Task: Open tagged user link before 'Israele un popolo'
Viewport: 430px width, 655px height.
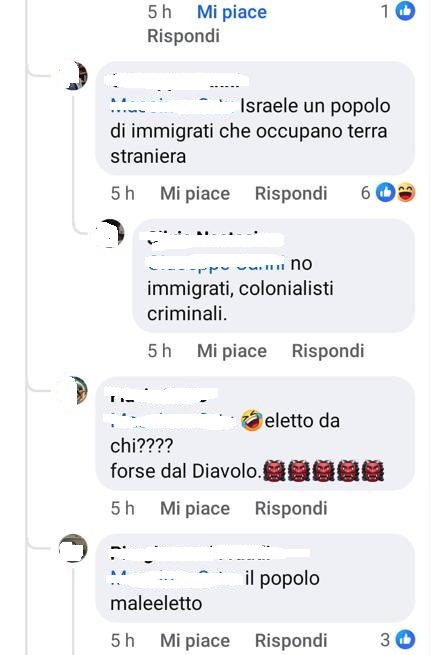Action: pos(174,106)
